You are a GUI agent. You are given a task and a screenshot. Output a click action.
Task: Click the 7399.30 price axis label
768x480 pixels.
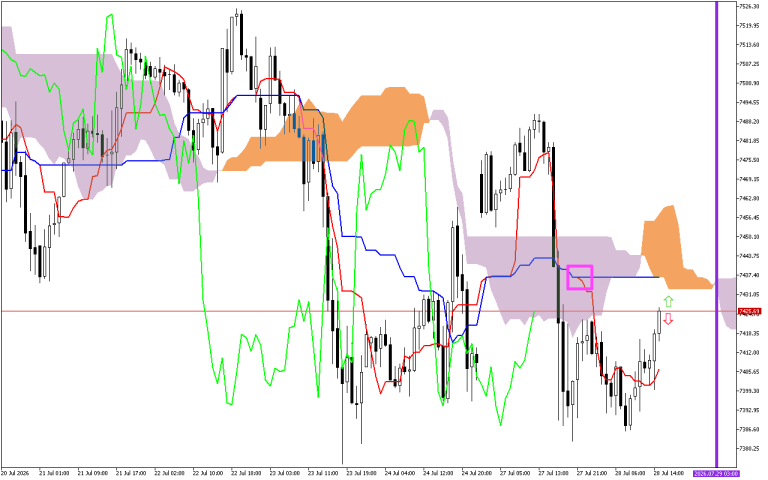[x=749, y=391]
